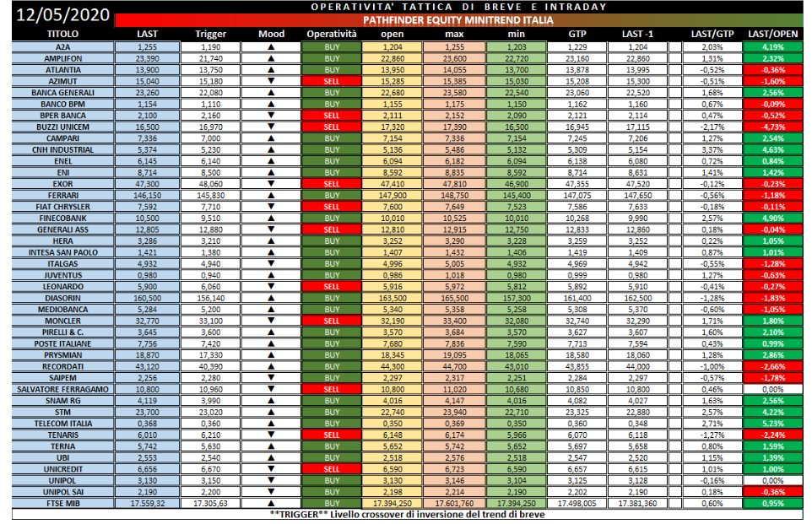Select the SAIPEM down Mood arrow
This screenshot has width=812, height=524.
[271, 378]
